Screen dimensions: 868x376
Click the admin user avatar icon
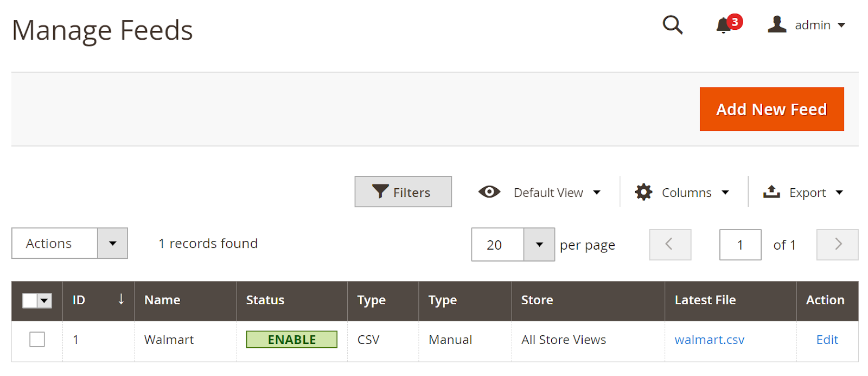coord(777,24)
